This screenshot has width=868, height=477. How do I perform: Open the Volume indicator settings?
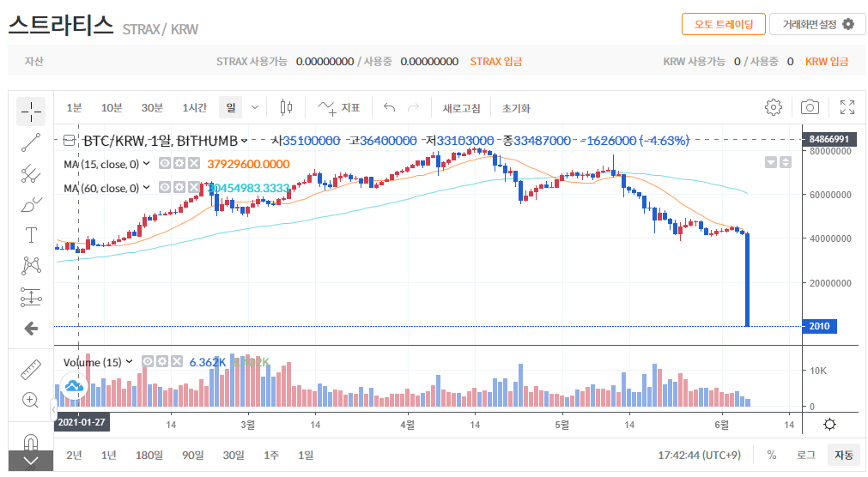pyautogui.click(x=161, y=361)
